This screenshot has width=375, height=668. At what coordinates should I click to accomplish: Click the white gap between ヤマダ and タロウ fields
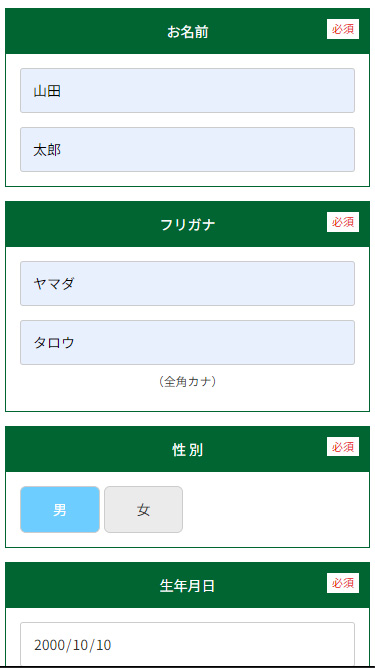(188, 313)
